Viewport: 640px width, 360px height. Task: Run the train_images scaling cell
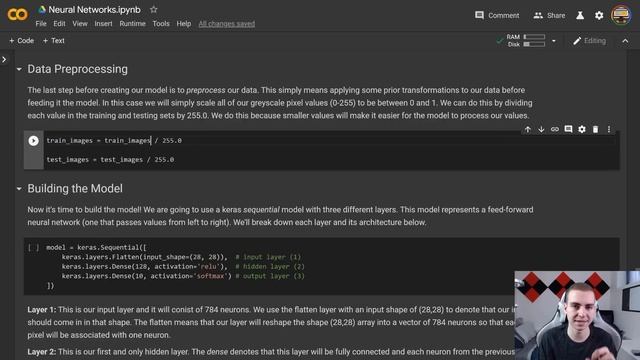click(x=33, y=140)
